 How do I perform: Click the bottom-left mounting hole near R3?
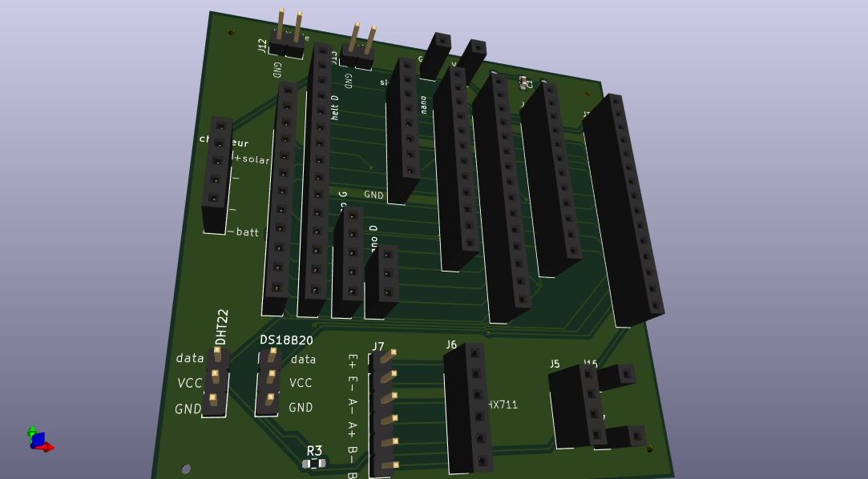tap(187, 469)
